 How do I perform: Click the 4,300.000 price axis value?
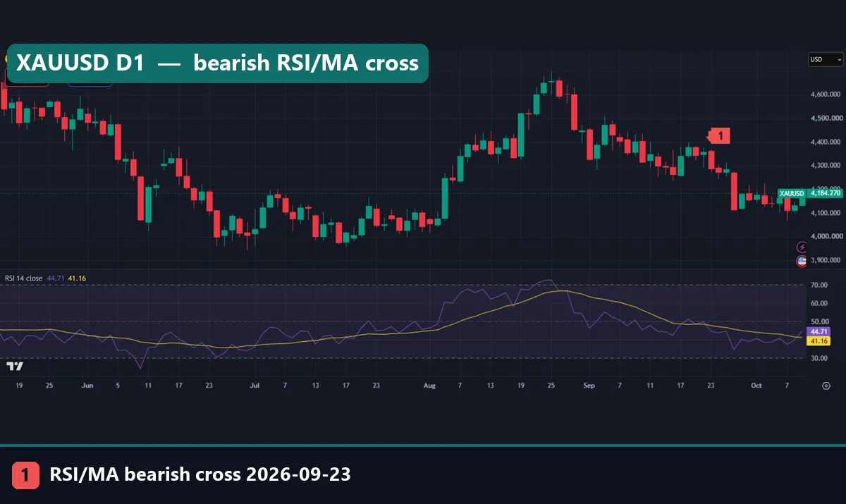click(x=824, y=165)
